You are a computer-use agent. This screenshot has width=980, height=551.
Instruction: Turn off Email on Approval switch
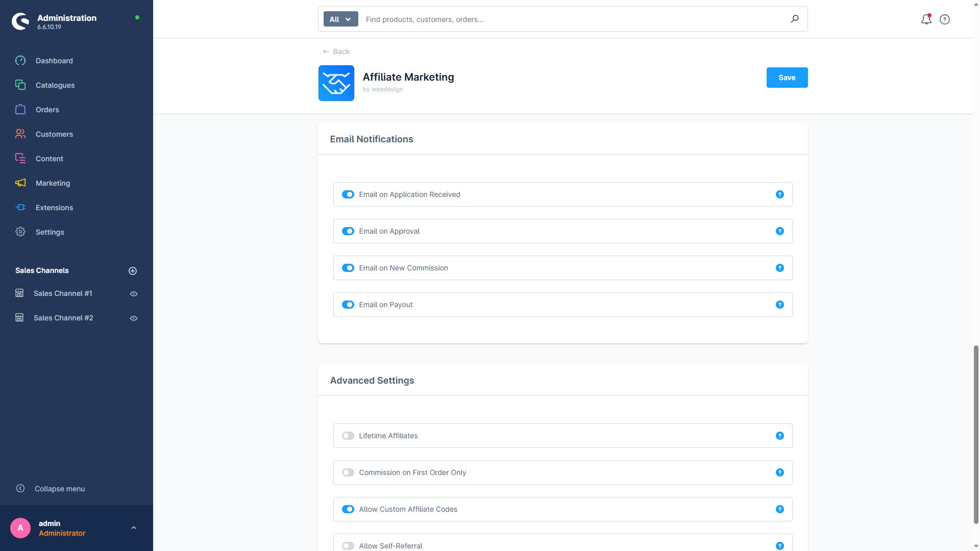tap(348, 231)
